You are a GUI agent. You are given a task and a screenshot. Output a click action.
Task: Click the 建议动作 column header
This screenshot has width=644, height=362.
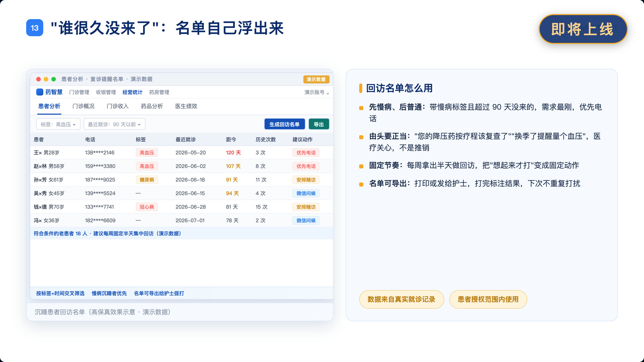coord(303,139)
